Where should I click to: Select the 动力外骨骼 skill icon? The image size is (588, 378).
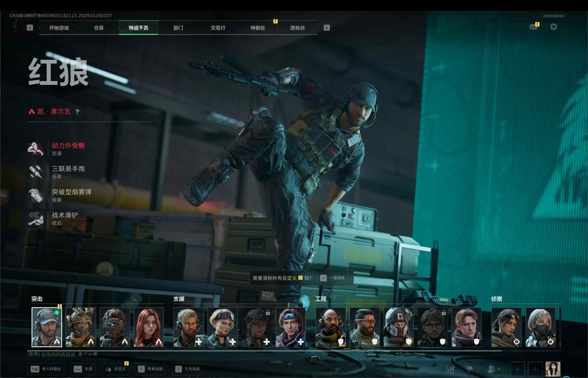[35, 149]
